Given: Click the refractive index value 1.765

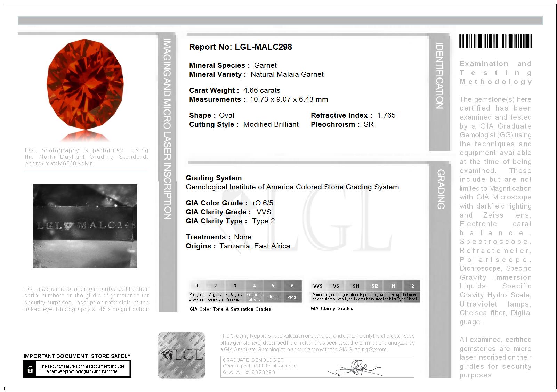Looking at the screenshot, I should (386, 115).
